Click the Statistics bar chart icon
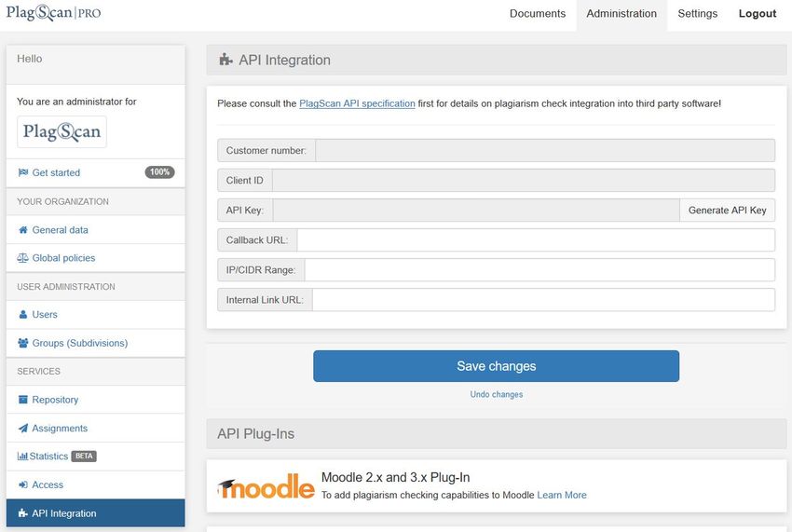792x532 pixels. pos(22,457)
